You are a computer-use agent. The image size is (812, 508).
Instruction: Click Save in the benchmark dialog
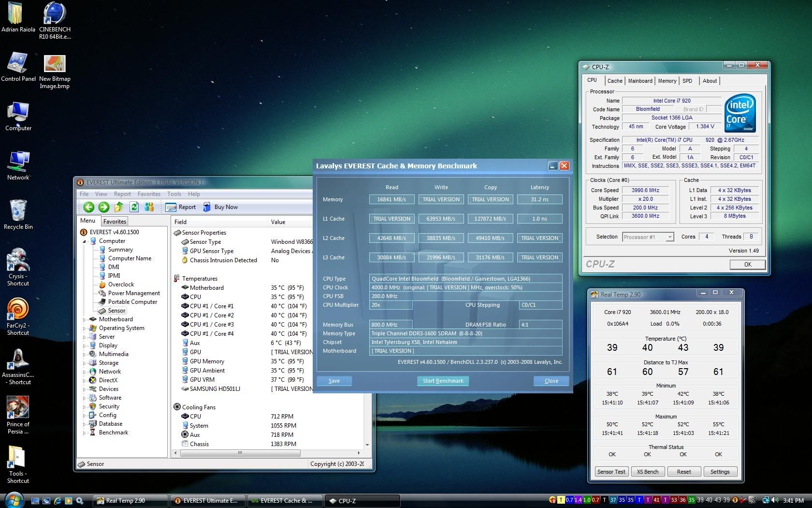coord(334,381)
